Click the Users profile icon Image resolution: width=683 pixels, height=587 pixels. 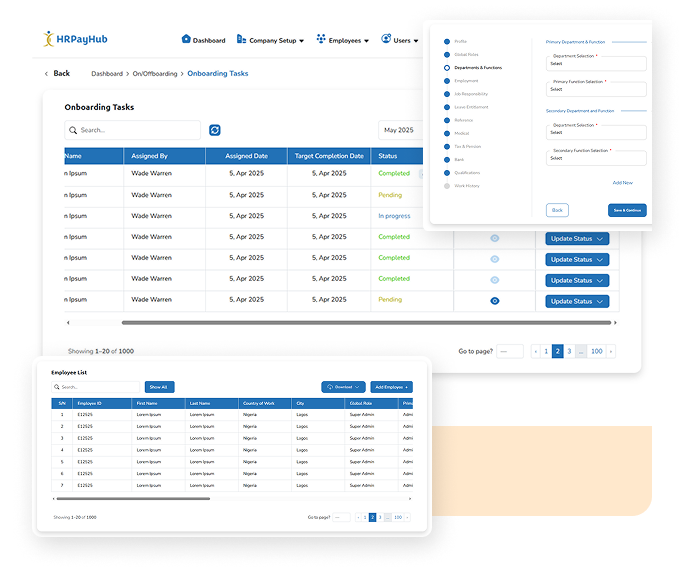tap(386, 40)
